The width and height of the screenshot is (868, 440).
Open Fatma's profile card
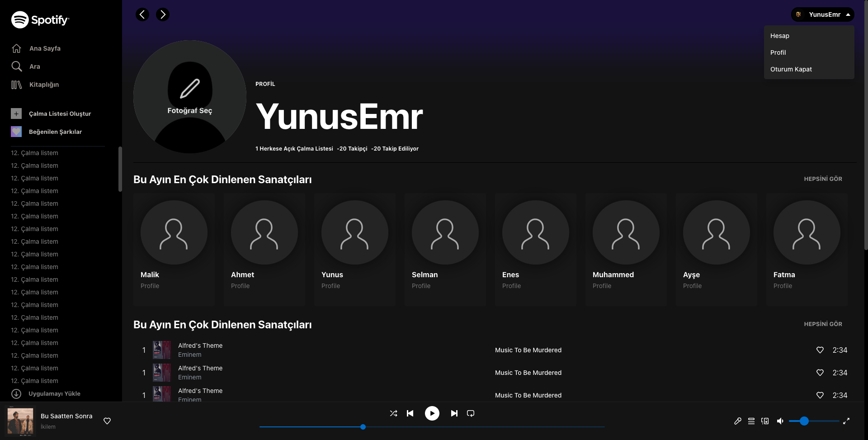tap(807, 250)
